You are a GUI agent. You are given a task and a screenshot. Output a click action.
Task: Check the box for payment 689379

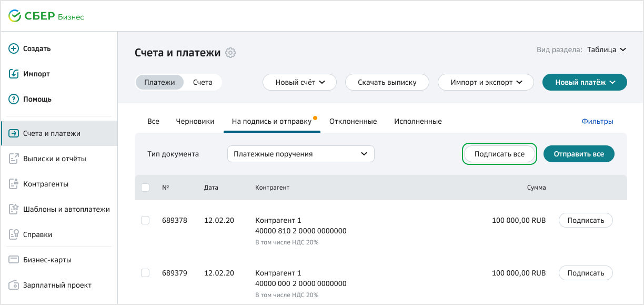145,273
